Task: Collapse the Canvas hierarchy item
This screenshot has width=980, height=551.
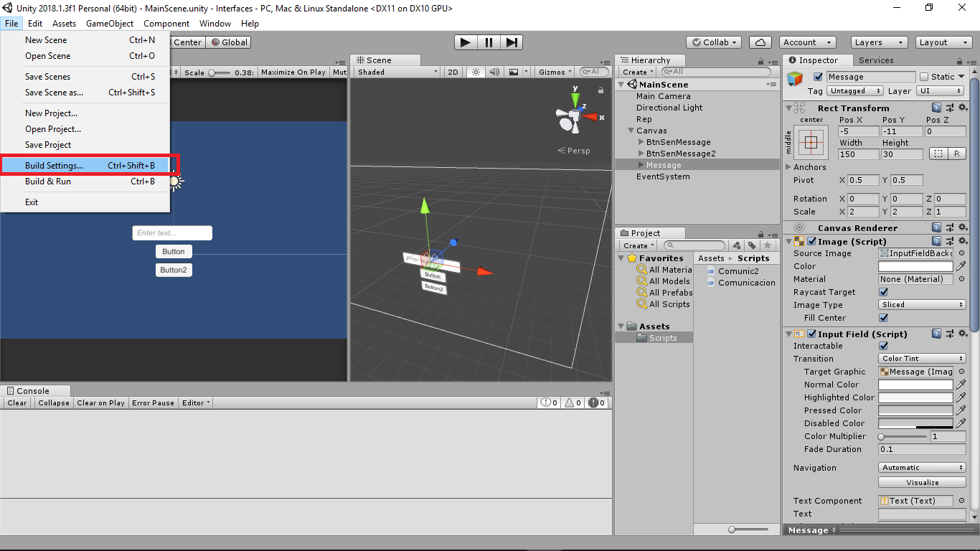Action: coord(631,131)
